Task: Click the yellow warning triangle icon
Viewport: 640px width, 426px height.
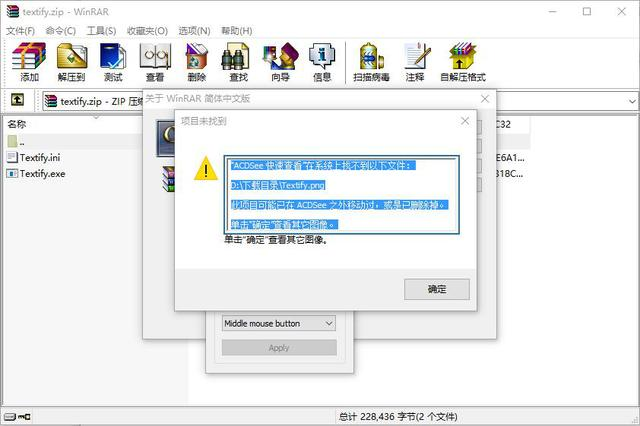Action: click(206, 169)
